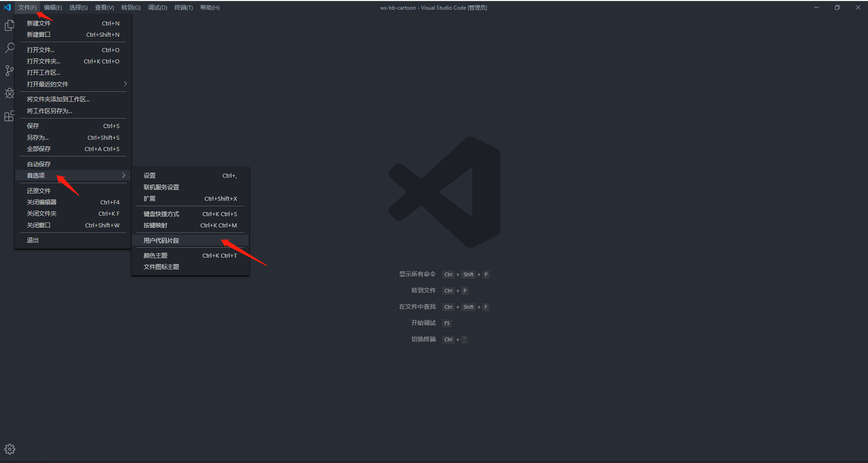Open the 转到(G) menu
Viewport: 868px width, 463px height.
click(131, 7)
